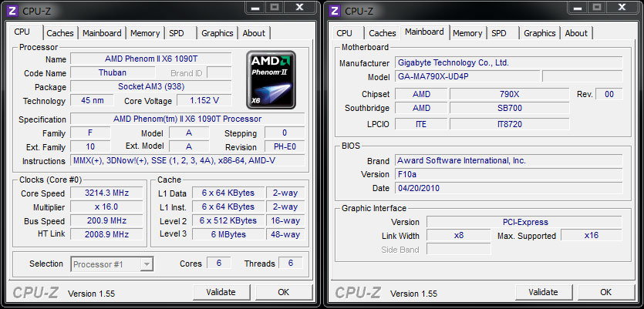Click the Technology value 45 nm
The image size is (644, 309).
click(93, 100)
